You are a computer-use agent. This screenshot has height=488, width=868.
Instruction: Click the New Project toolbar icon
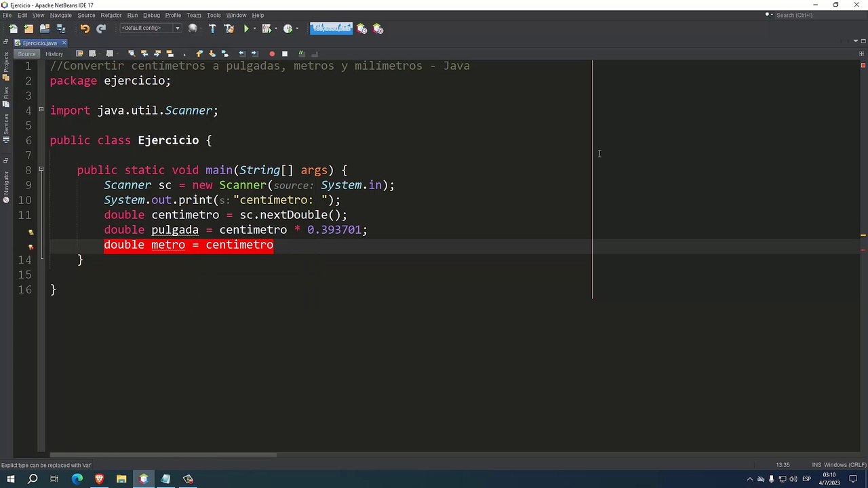click(x=28, y=28)
